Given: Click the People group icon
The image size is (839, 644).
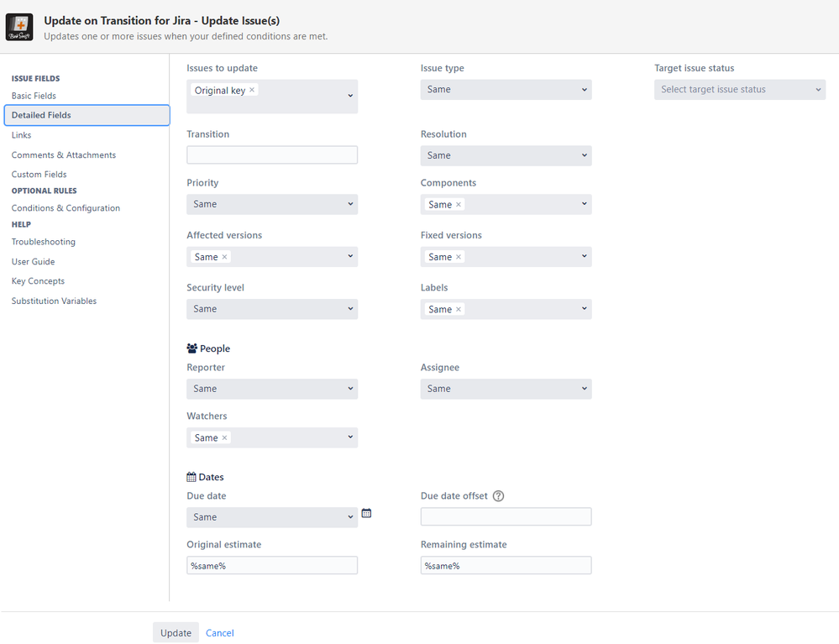Looking at the screenshot, I should (192, 348).
